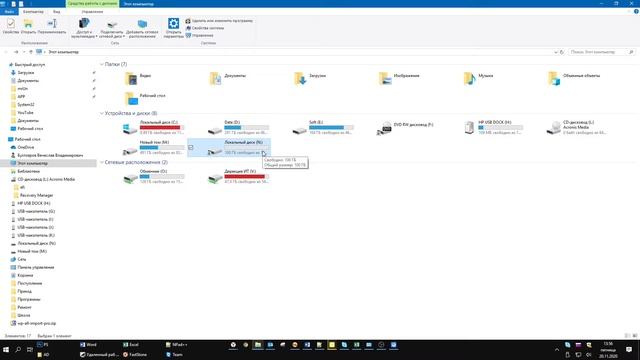Select the HP USB DOCK (H:) icon
This screenshot has width=640, height=360.
(x=469, y=127)
